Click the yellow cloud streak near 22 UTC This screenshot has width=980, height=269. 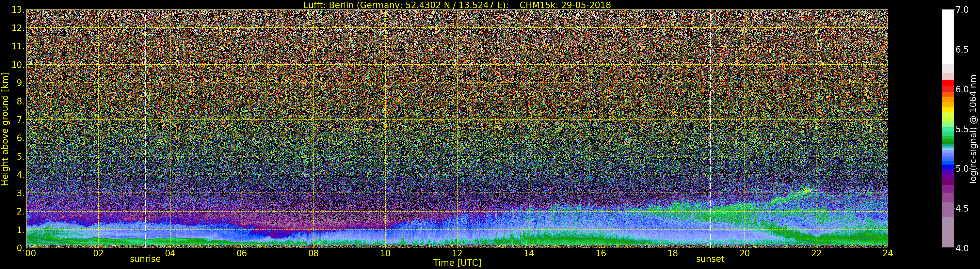tap(807, 190)
